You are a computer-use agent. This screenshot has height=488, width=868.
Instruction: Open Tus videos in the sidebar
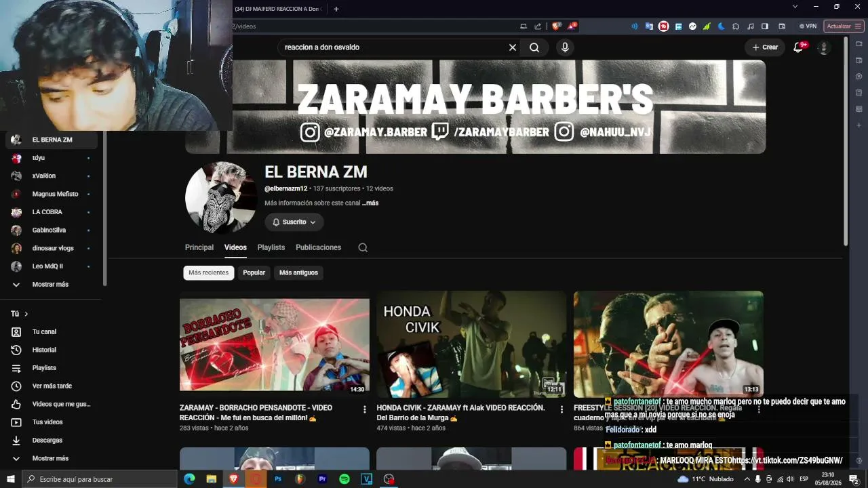pos(52,422)
